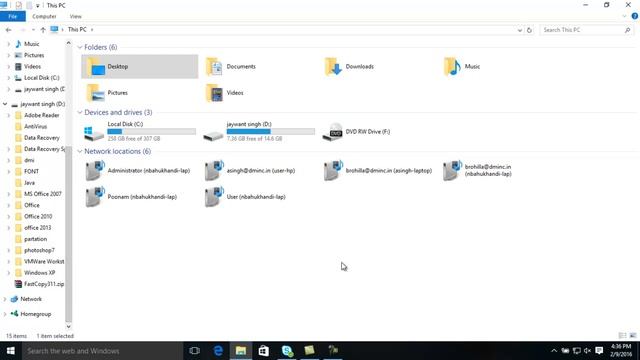Click jaywant singh (D:) storage usage bar
Screen dimensions: 640x360
271,131
